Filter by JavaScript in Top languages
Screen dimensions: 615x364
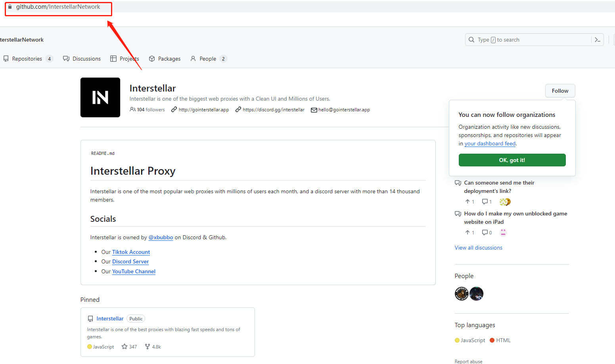(x=473, y=340)
